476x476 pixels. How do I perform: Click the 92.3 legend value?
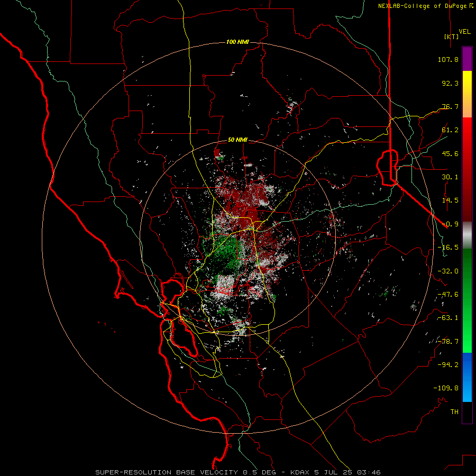450,83
